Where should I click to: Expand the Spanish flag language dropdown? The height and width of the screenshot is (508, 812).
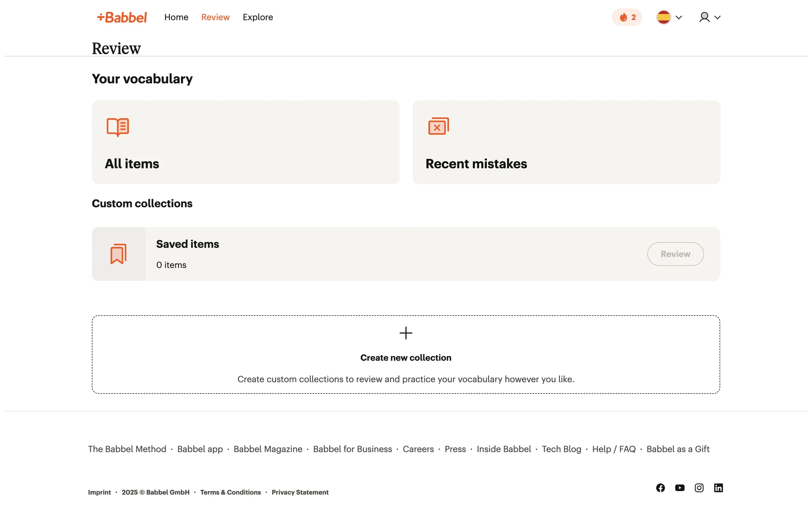coord(669,17)
